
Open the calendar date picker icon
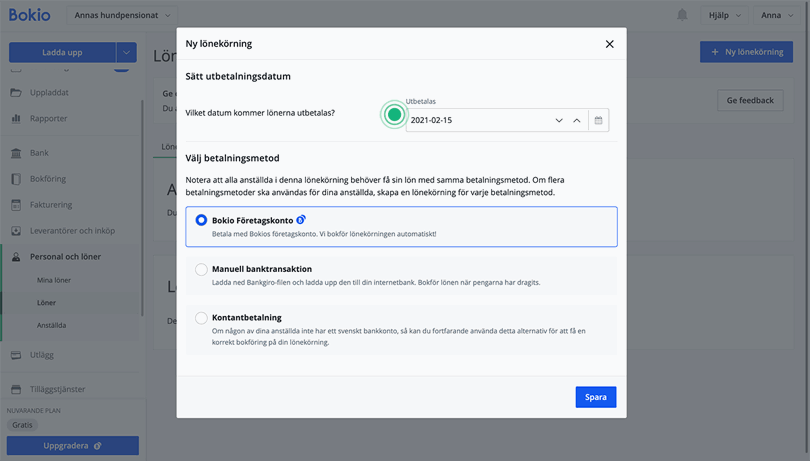click(598, 120)
